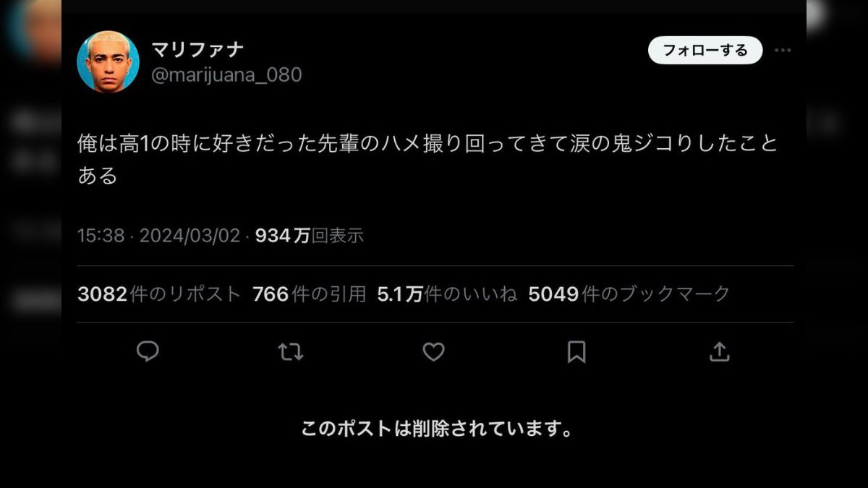Like the post with the heart icon
The image size is (868, 488).
click(433, 352)
